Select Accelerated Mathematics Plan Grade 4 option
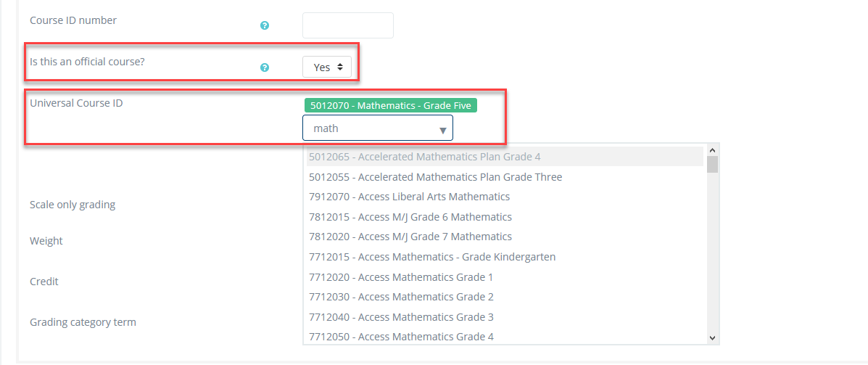This screenshot has width=868, height=365. [424, 157]
